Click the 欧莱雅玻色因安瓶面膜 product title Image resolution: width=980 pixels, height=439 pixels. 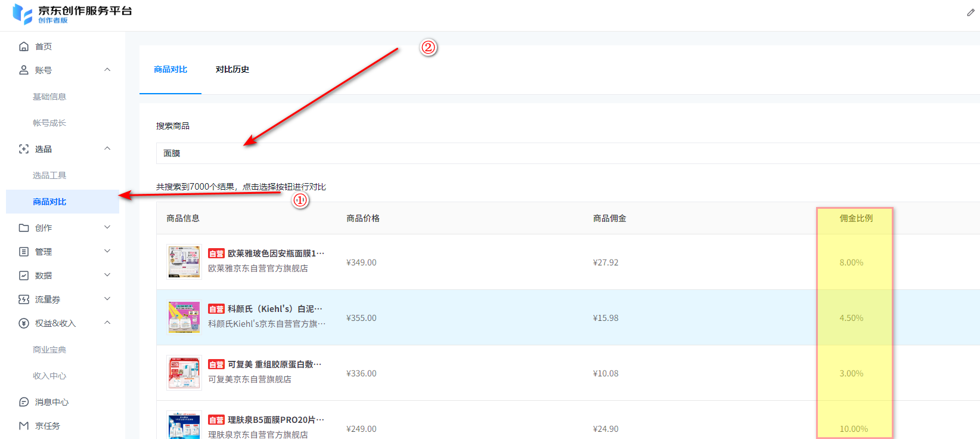pyautogui.click(x=276, y=253)
